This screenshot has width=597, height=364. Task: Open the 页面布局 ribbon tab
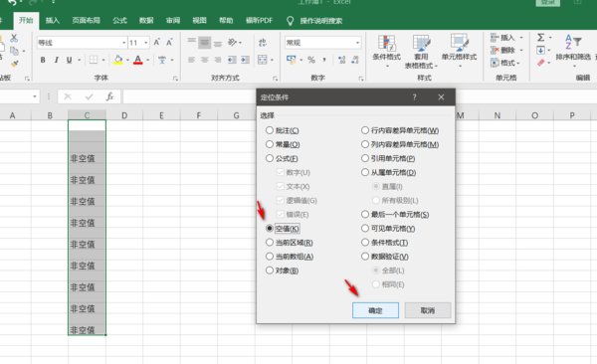point(86,20)
